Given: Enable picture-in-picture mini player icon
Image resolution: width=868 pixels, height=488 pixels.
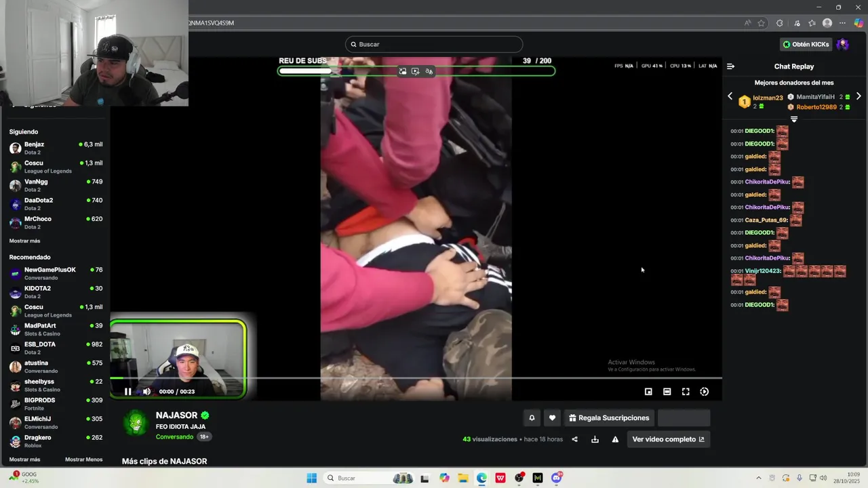Looking at the screenshot, I should (648, 391).
